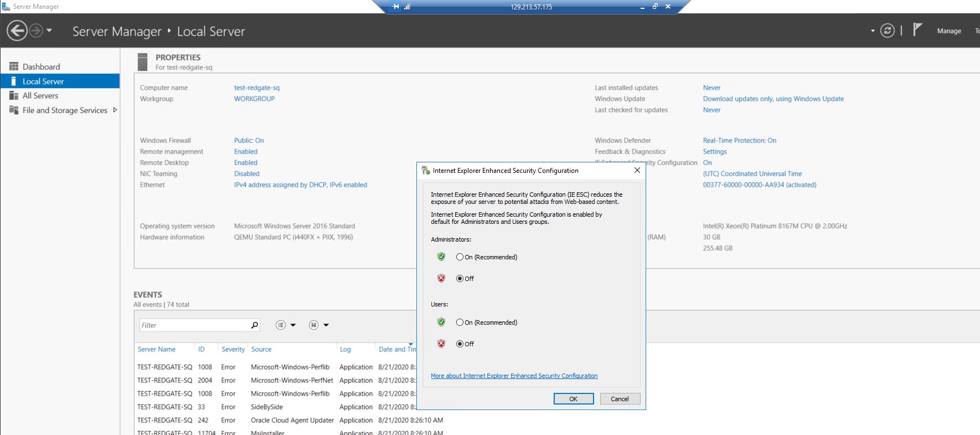Click the forward navigation arrow

[x=36, y=30]
